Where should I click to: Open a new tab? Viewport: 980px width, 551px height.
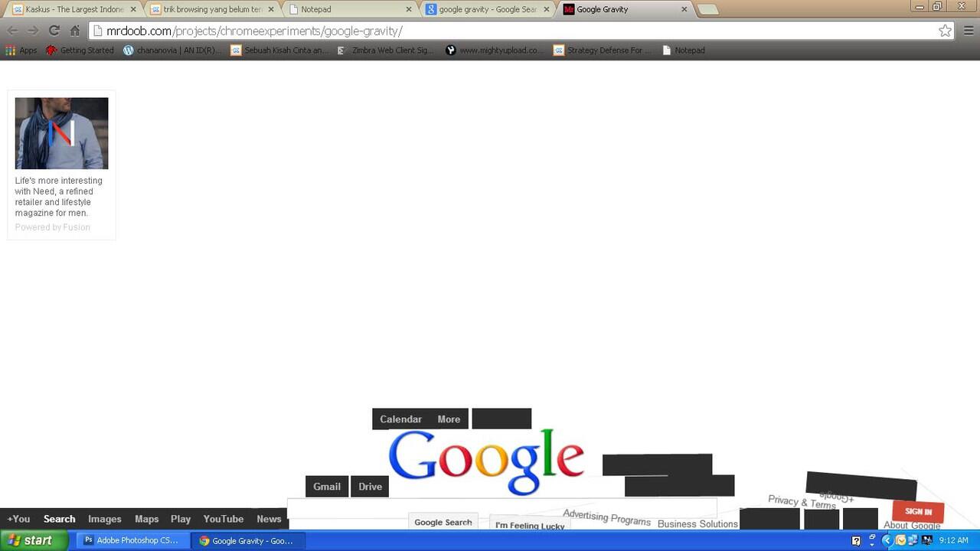pyautogui.click(x=708, y=9)
